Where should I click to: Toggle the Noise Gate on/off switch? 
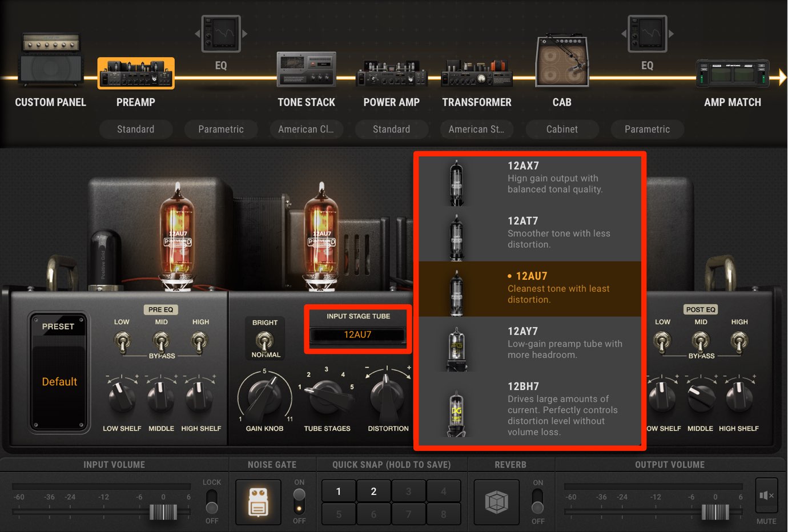coord(299,501)
